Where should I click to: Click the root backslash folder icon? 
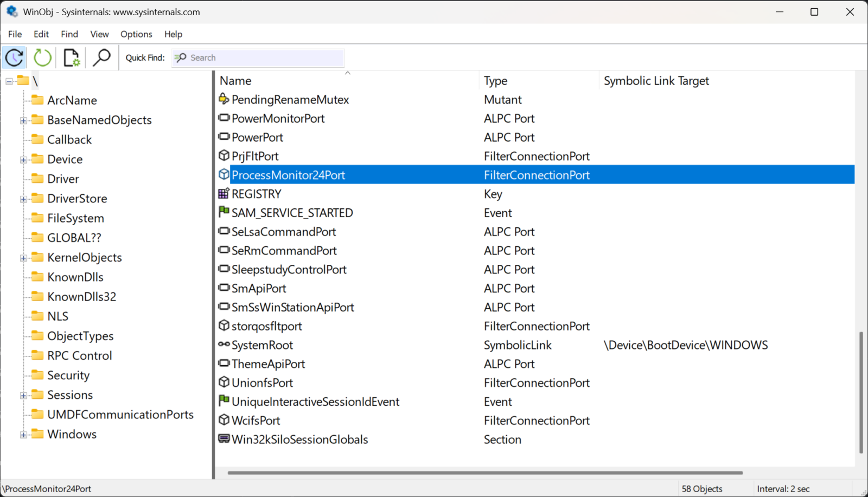(23, 80)
